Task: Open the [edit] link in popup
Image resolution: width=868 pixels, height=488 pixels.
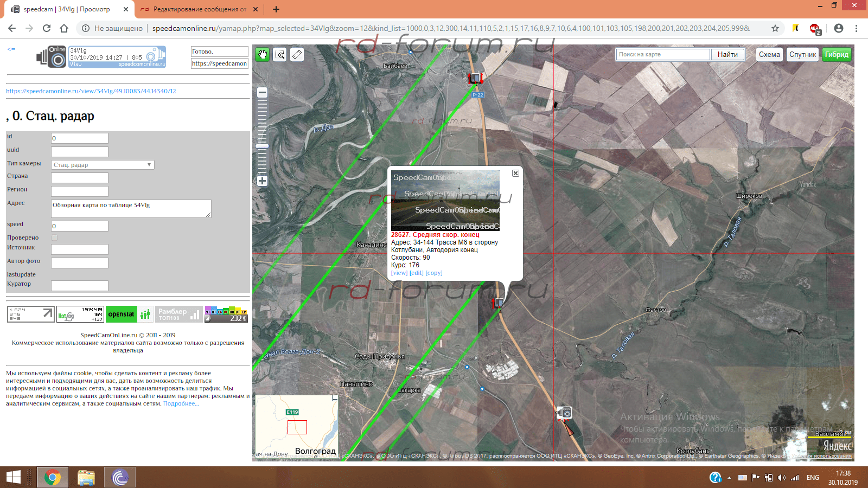Action: click(x=416, y=273)
